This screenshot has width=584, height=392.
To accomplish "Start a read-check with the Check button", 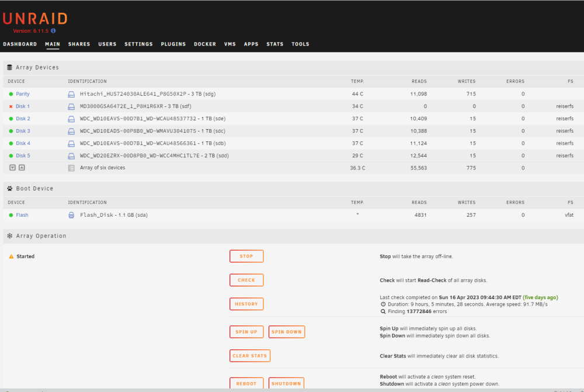I will click(246, 280).
